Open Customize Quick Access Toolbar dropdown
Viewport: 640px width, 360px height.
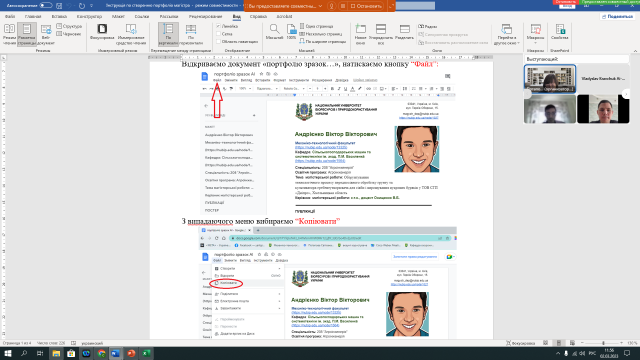[x=91, y=6]
